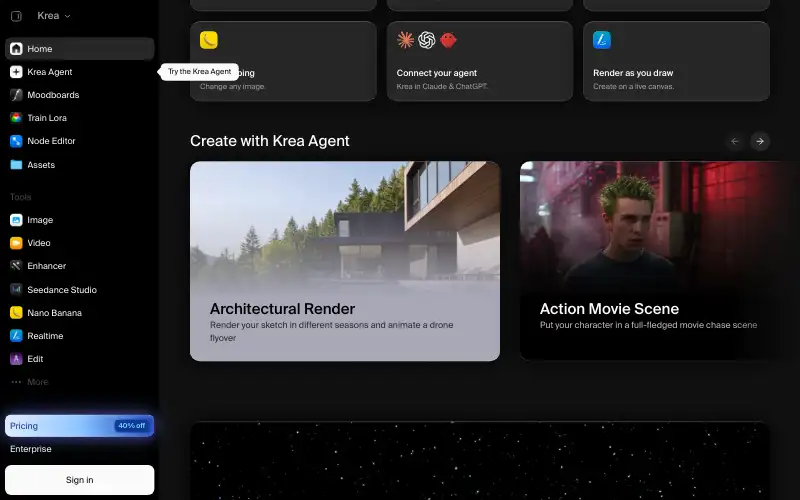Click banana icon on image editing card
The image size is (800, 500).
(x=209, y=40)
